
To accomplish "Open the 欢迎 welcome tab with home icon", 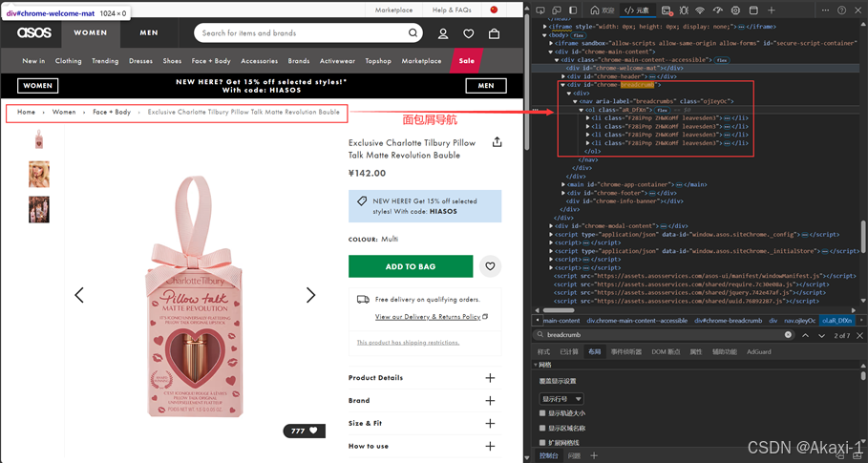I will pyautogui.click(x=603, y=10).
